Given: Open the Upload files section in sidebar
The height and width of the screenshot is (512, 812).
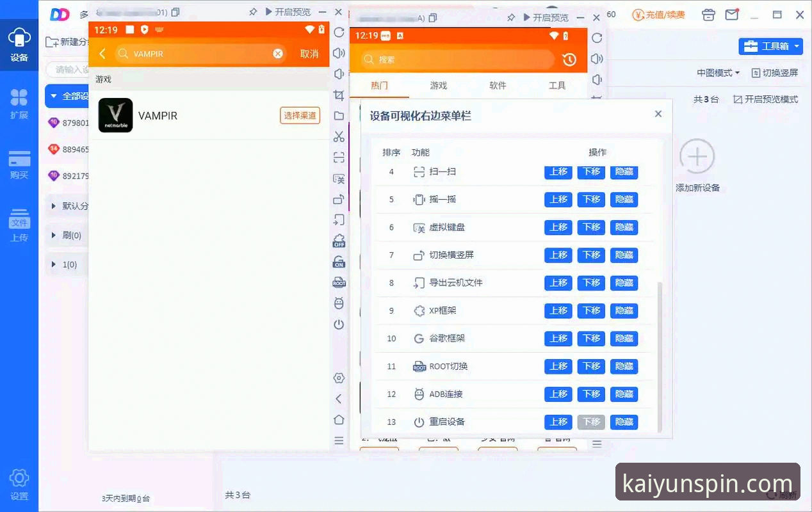Looking at the screenshot, I should tap(19, 226).
